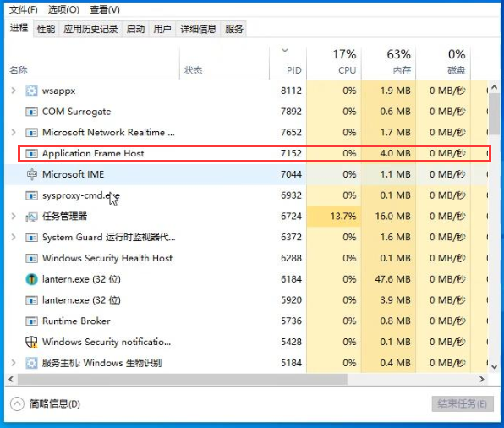504x428 pixels.
Task: Click the 4.0 MB memory value
Action: [396, 153]
